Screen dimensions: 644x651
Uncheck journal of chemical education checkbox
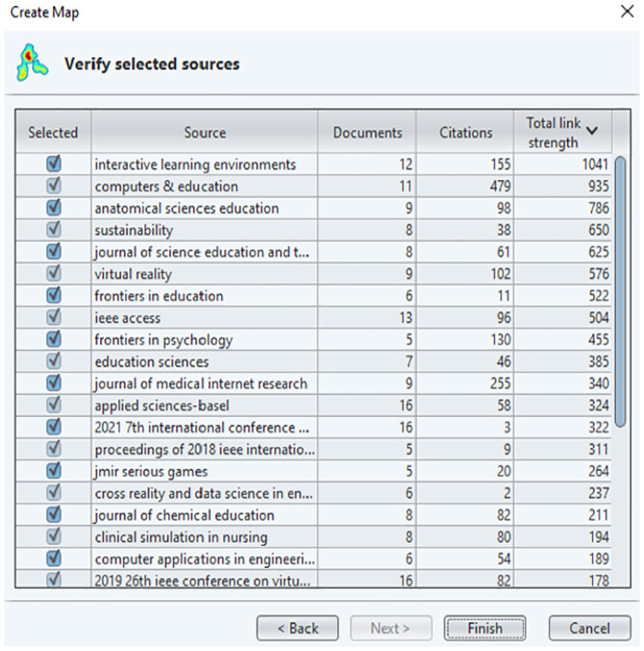click(x=53, y=515)
